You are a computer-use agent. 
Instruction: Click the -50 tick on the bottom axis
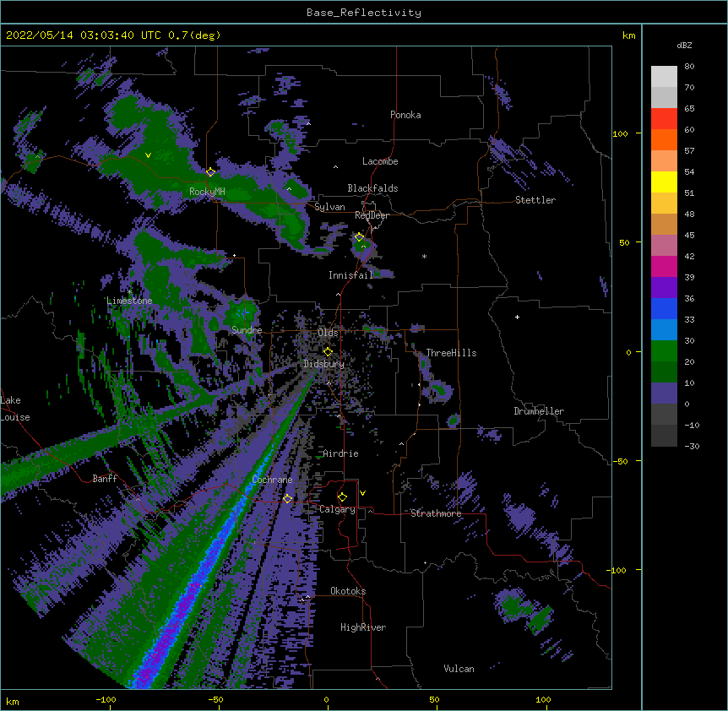click(215, 699)
